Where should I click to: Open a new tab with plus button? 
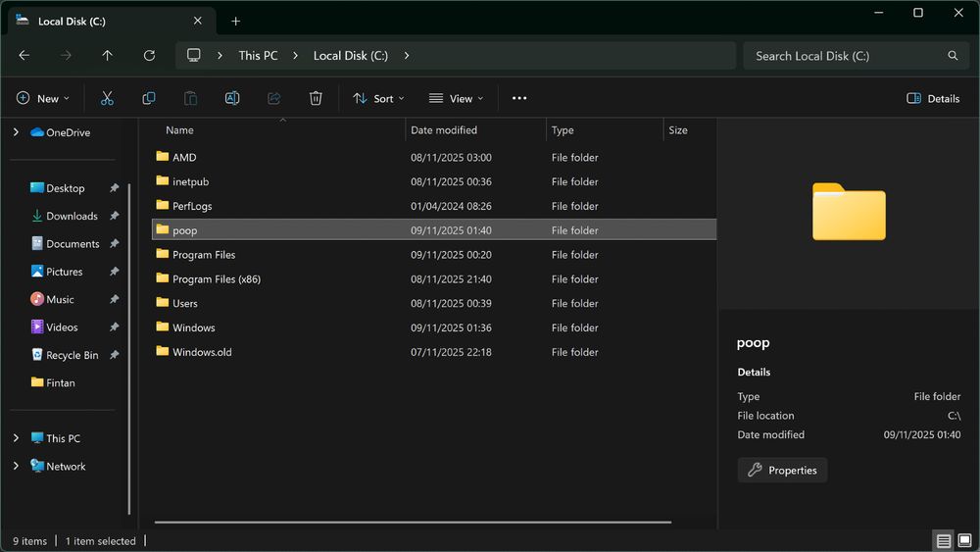(x=235, y=22)
